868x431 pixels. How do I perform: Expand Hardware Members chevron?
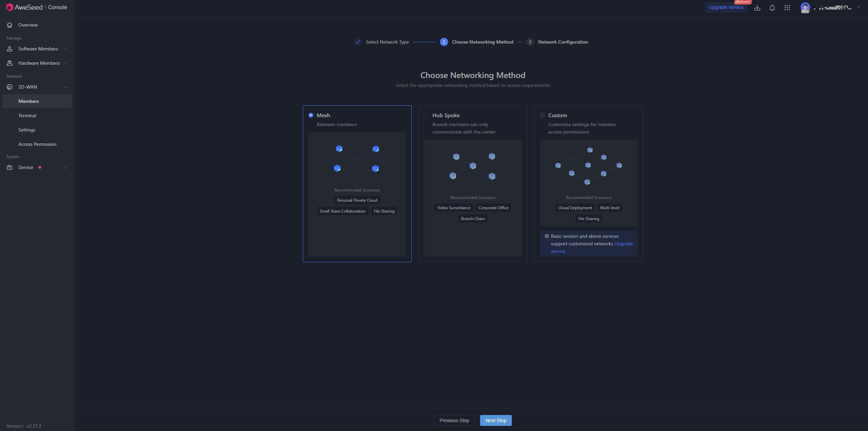tap(65, 63)
